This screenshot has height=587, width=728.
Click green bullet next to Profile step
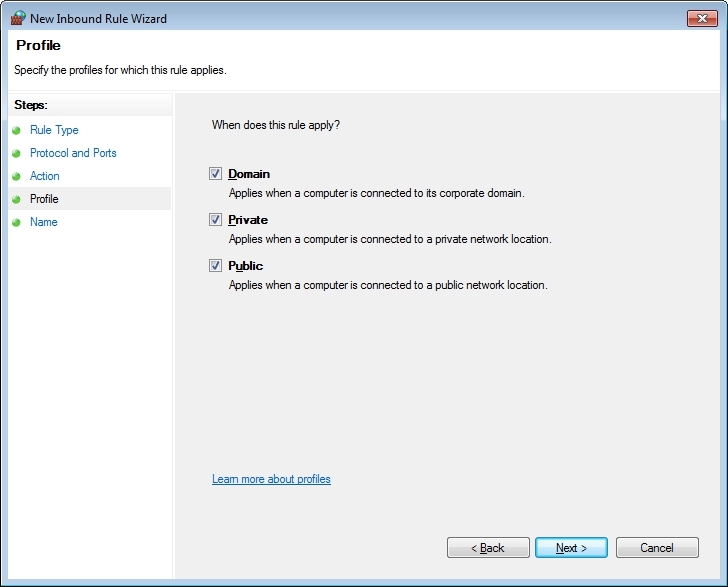(16, 200)
